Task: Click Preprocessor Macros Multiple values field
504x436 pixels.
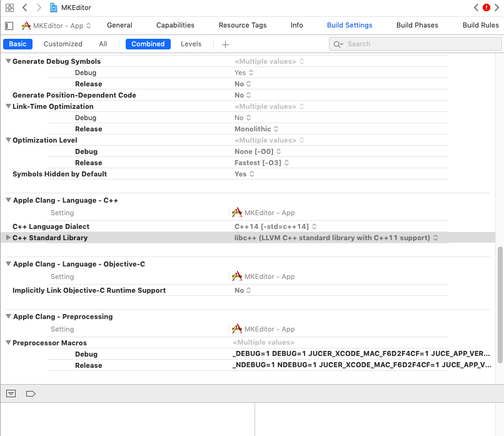Action: coord(264,342)
